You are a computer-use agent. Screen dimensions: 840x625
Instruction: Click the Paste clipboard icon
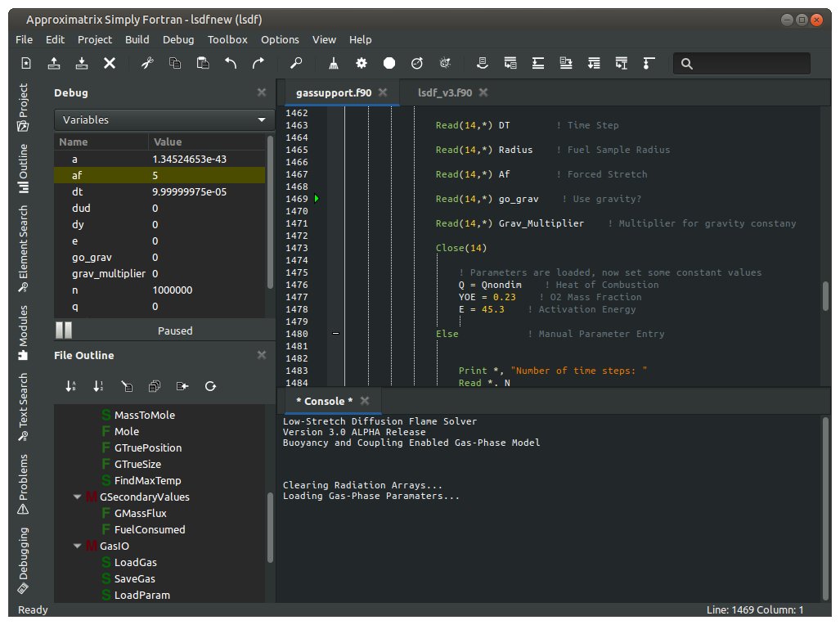[203, 63]
